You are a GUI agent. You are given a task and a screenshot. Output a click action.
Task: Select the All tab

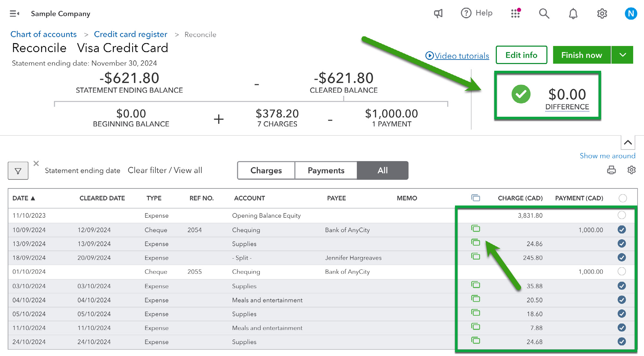point(383,170)
